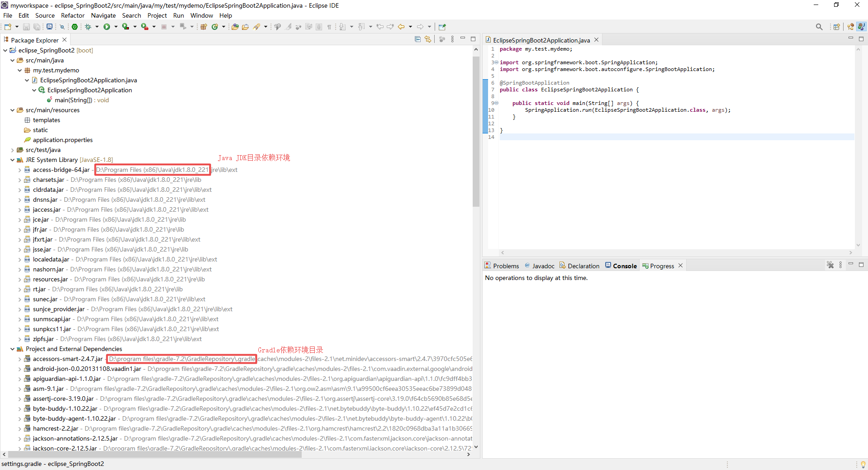The image size is (868, 470).
Task: Click the Package Explorer View Menu dots
Action: [x=452, y=39]
